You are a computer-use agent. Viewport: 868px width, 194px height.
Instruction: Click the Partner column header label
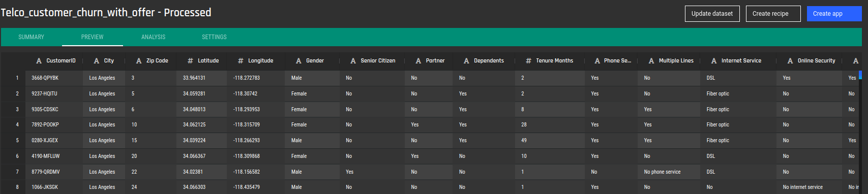click(435, 60)
